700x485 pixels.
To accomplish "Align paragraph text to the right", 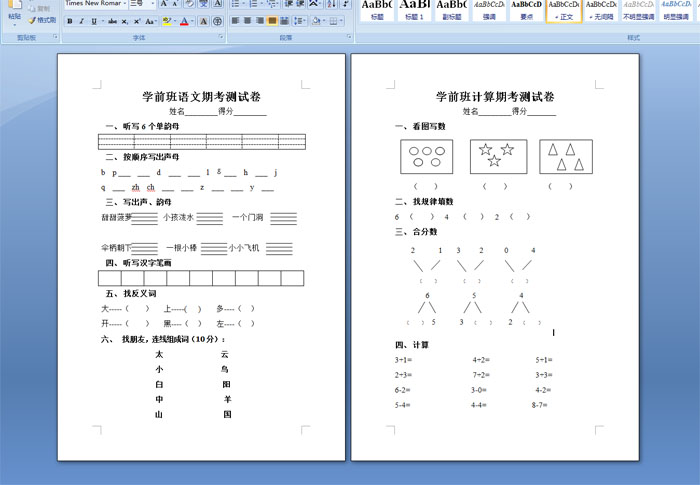I will point(260,21).
